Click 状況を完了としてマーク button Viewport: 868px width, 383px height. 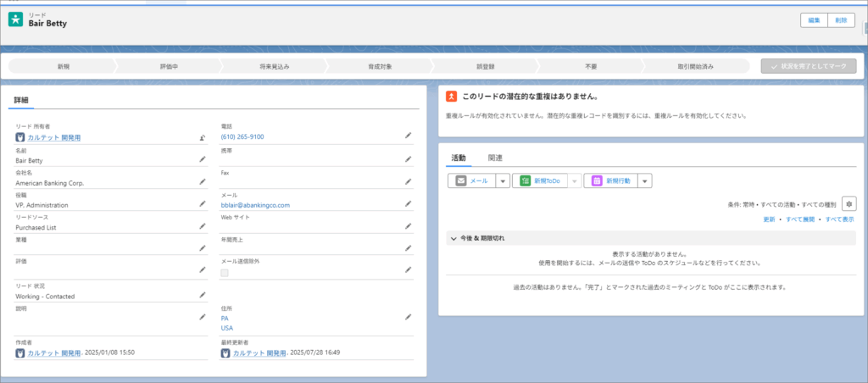809,66
